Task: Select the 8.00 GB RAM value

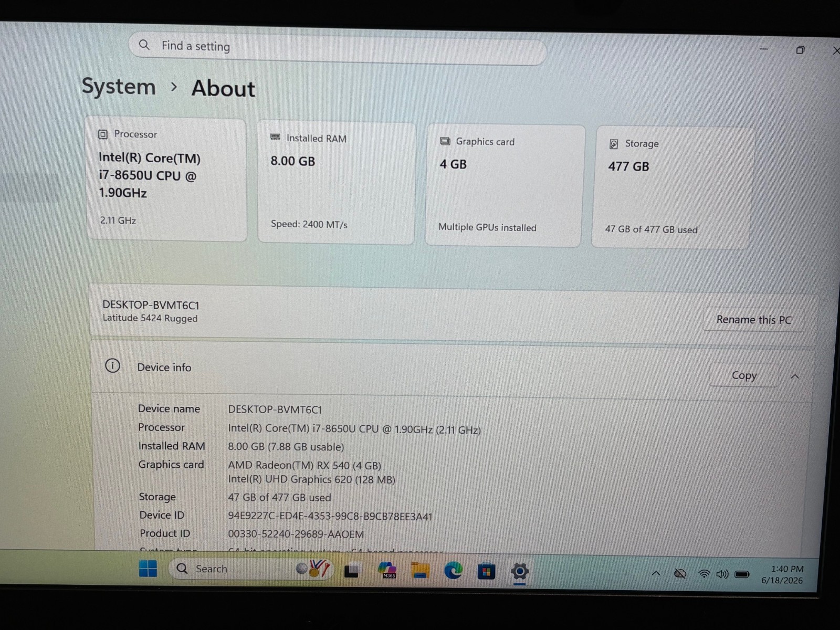Action: point(293,161)
